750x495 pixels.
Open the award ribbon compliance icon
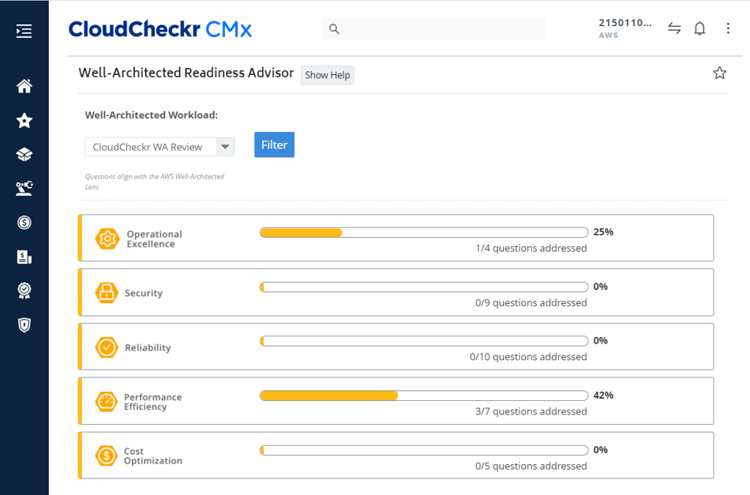tap(24, 291)
